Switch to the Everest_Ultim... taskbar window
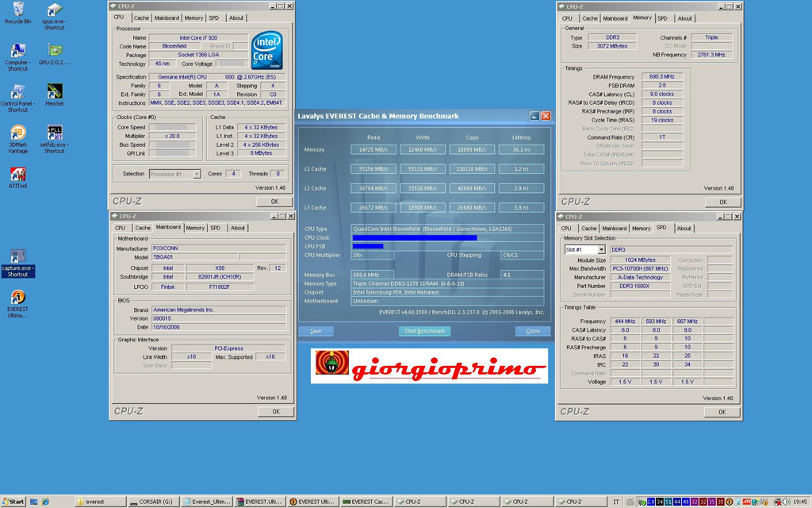Image resolution: width=812 pixels, height=508 pixels. coord(207,502)
